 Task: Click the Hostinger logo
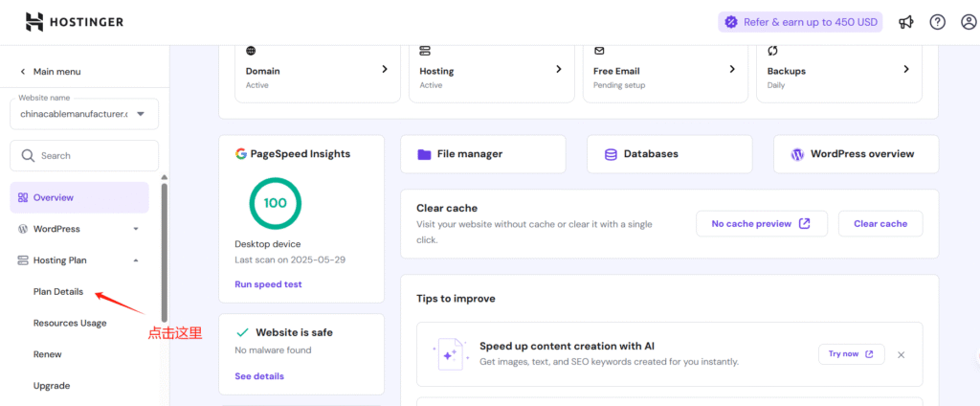(75, 22)
